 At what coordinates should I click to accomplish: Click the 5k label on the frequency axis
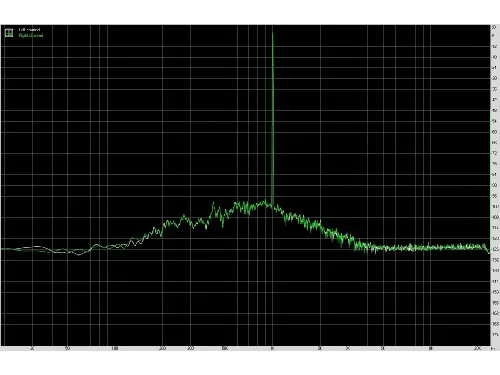[x=383, y=349]
